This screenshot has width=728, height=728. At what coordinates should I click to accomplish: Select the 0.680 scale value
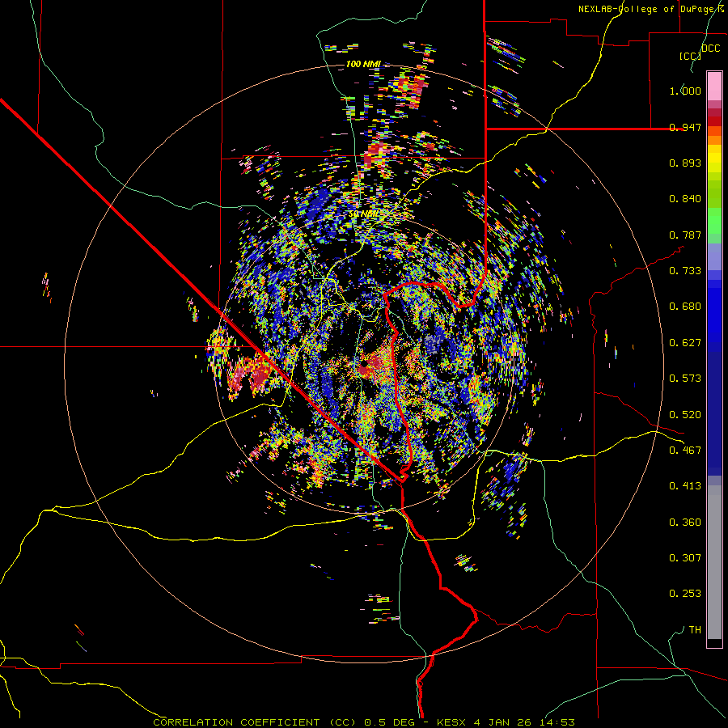pyautogui.click(x=685, y=307)
